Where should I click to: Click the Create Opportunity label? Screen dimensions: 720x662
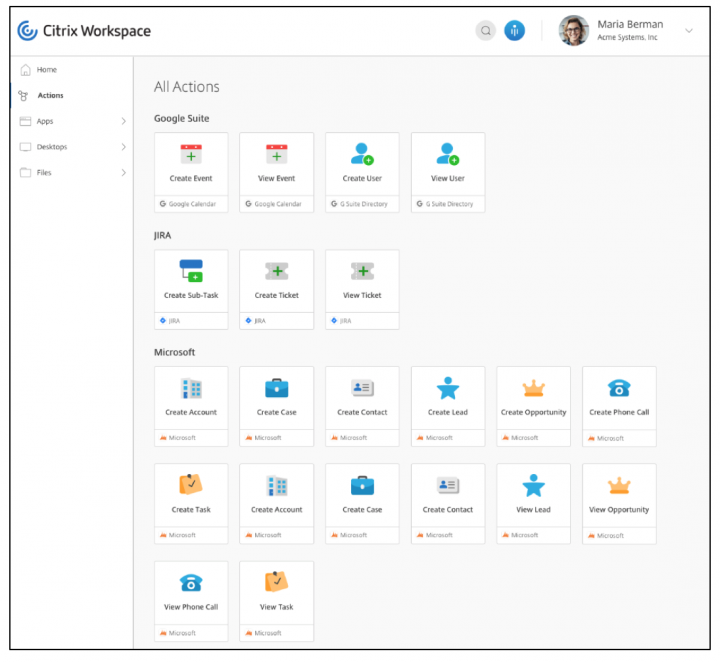(534, 412)
